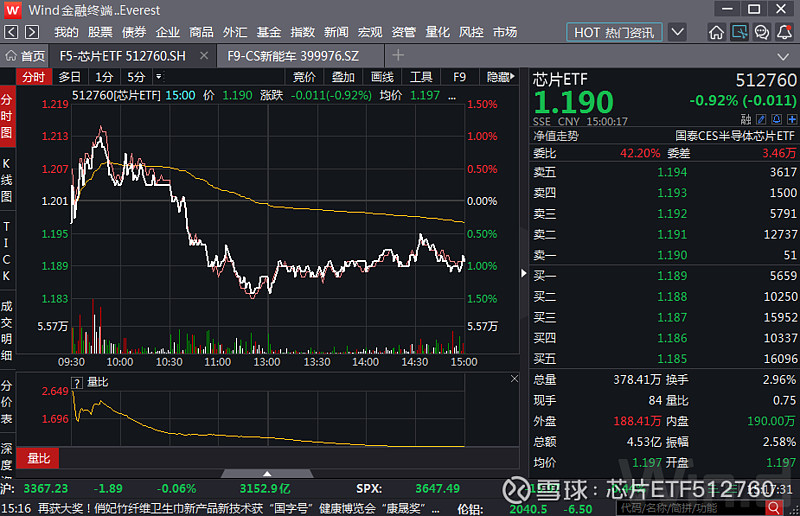
Task: Click the 融 margin marker label
Action: [746, 119]
